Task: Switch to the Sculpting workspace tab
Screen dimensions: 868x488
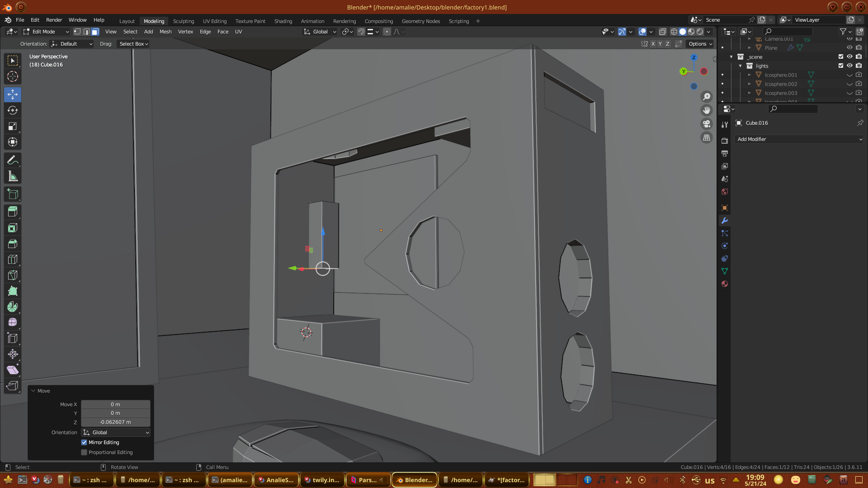Action: click(x=183, y=21)
